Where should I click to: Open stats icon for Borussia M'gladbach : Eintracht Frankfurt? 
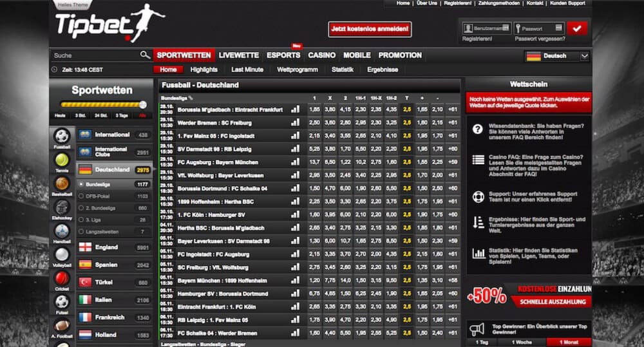[x=296, y=109]
